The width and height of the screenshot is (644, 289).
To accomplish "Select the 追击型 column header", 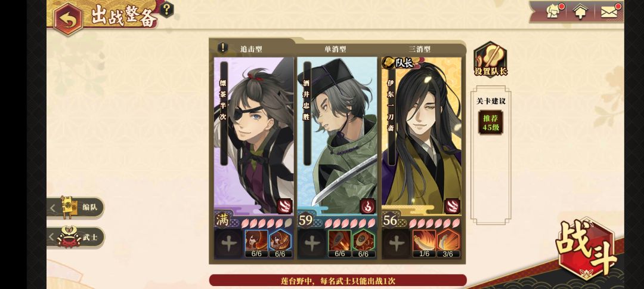I will tap(251, 49).
